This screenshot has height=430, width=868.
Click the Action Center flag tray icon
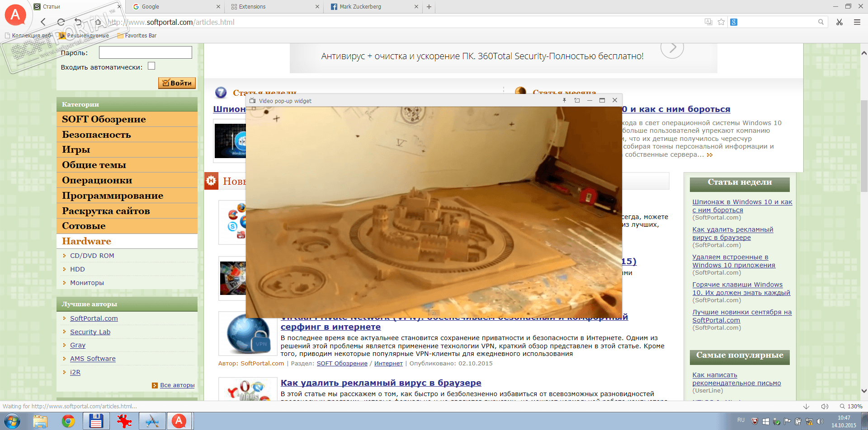point(788,421)
